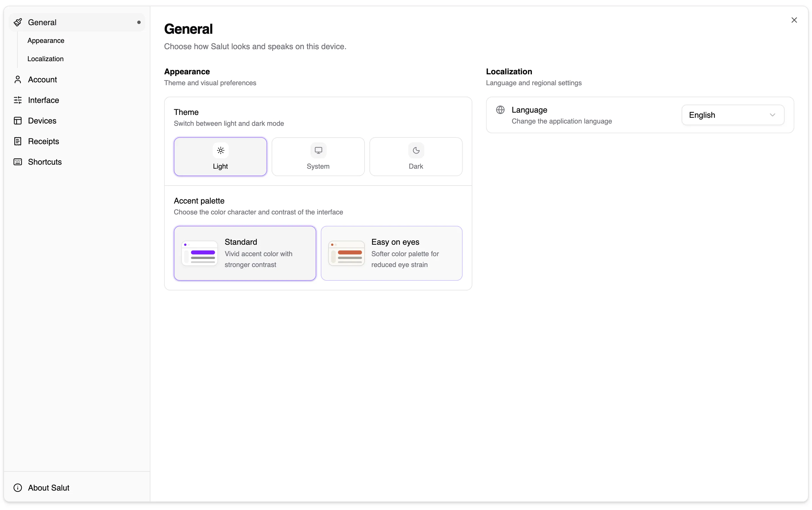This screenshot has width=812, height=510.
Task: Show the Shortcuts settings
Action: pos(77,162)
